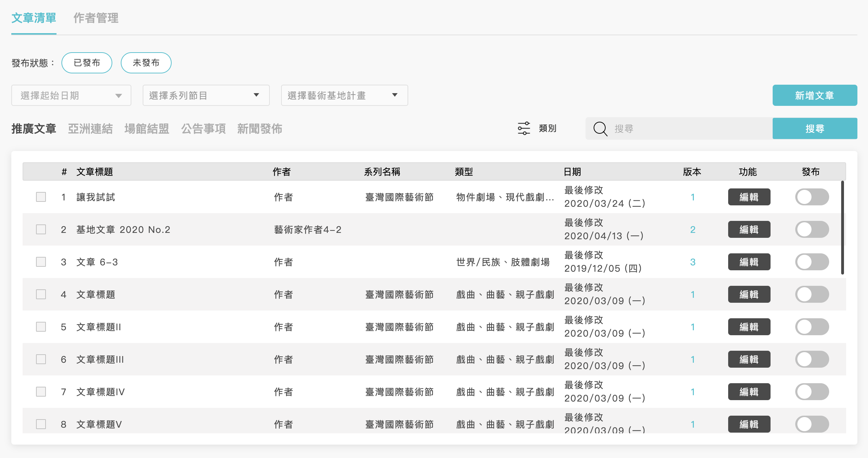
Task: Open version link 3 for 文章 6-3
Action: pyautogui.click(x=692, y=262)
